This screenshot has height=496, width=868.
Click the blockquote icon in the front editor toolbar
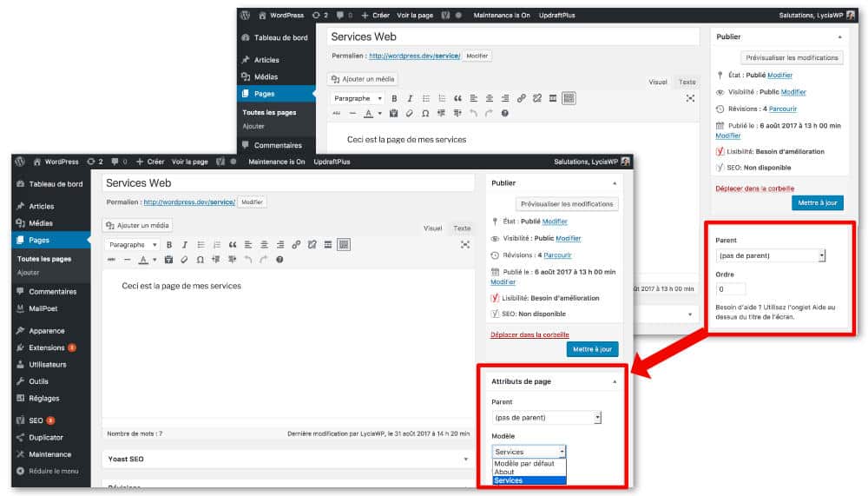[x=233, y=245]
